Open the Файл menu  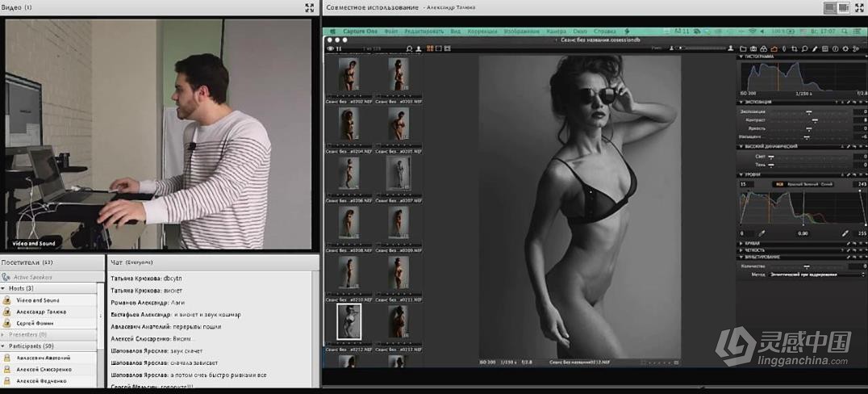click(x=390, y=31)
